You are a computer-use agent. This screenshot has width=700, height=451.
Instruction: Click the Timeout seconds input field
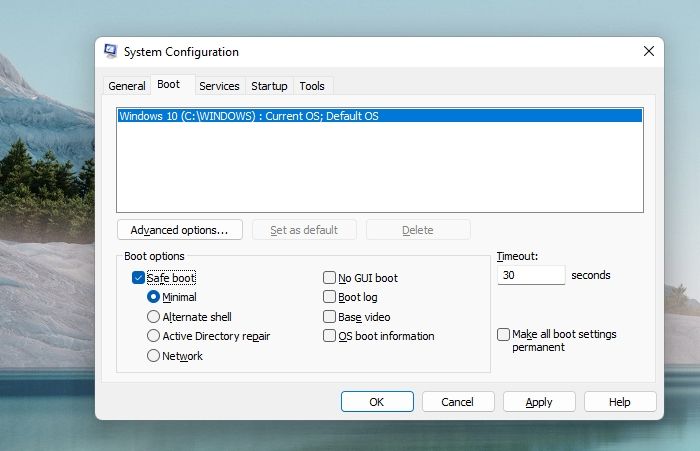pos(530,275)
